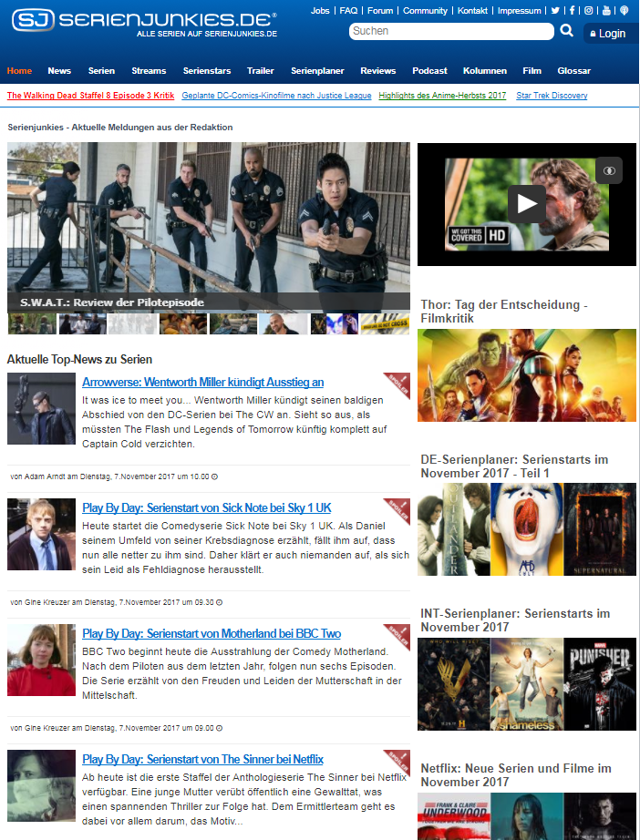
Task: Click spoiler ribbon on Wentworth Miller article
Action: click(397, 385)
